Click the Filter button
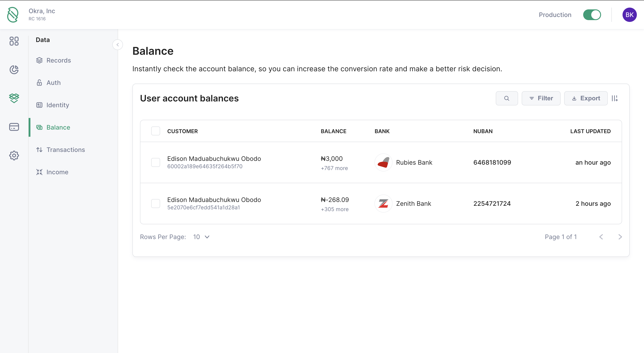This screenshot has height=353, width=644. [x=541, y=98]
